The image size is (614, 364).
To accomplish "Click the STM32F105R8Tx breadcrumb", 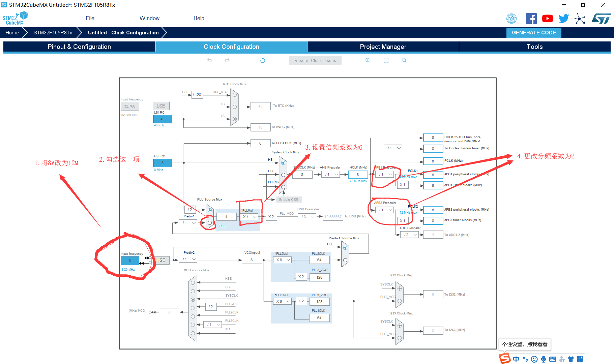I will (53, 33).
